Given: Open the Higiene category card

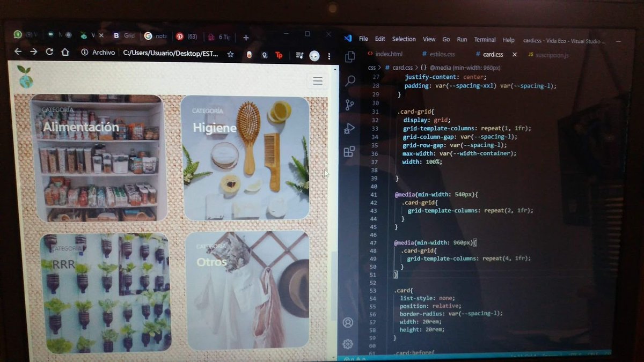Looking at the screenshot, I should [246, 158].
